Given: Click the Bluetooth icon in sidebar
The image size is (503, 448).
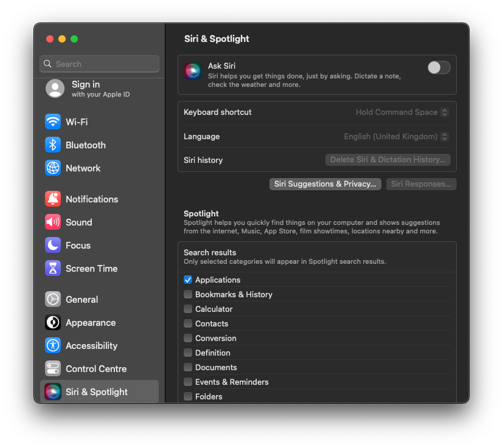Looking at the screenshot, I should click(53, 145).
